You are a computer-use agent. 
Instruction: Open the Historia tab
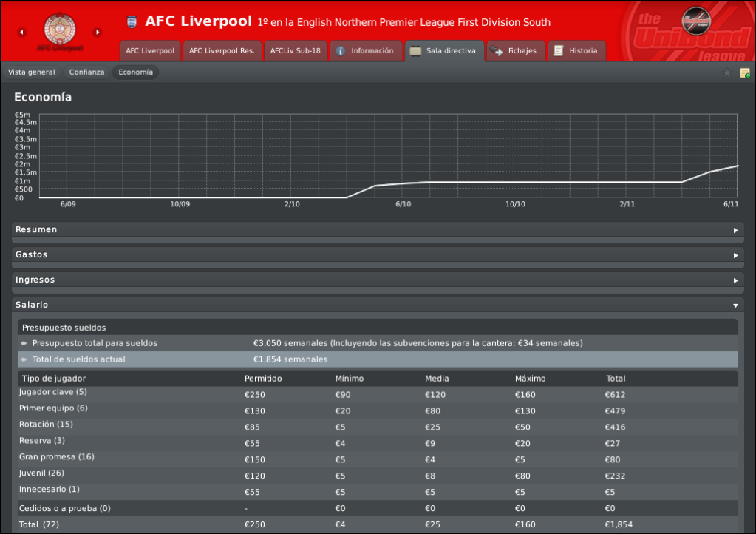(x=576, y=51)
